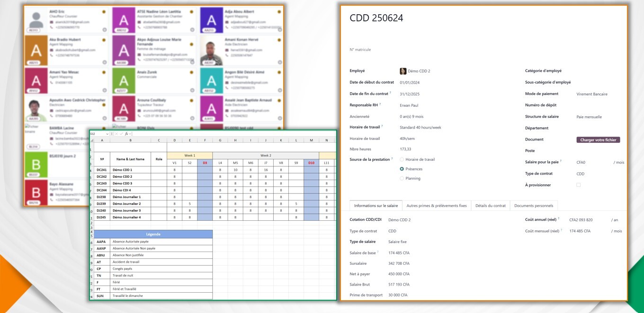
Task: Select the Horaire de travail radio option
Action: coord(402,160)
